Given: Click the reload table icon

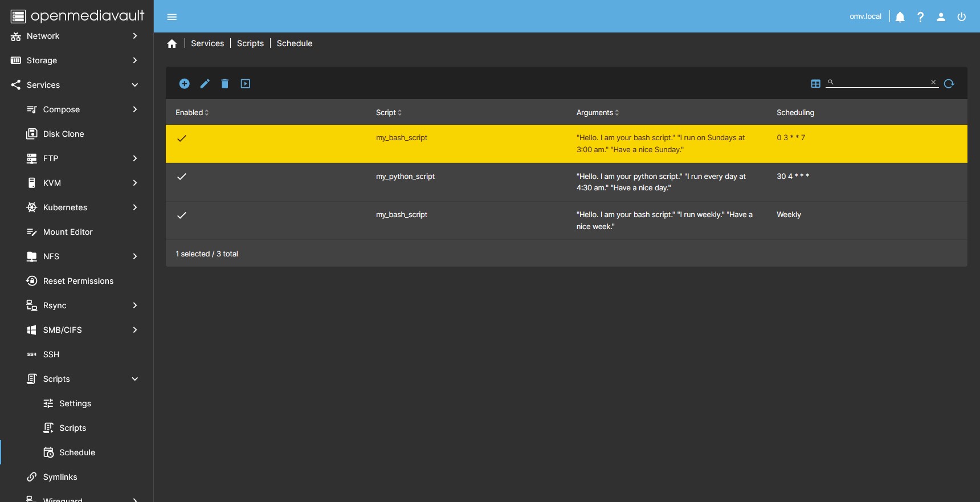Looking at the screenshot, I should (949, 84).
